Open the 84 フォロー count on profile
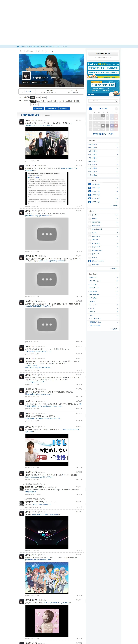Viewport: 138px width, 644px height. click(x=26, y=82)
